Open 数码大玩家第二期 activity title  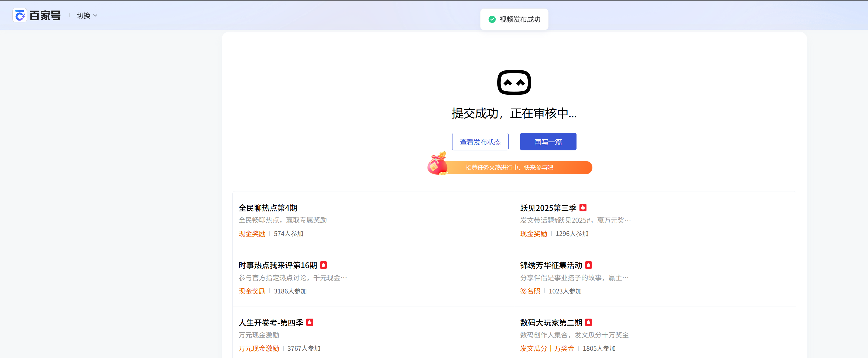(x=551, y=323)
